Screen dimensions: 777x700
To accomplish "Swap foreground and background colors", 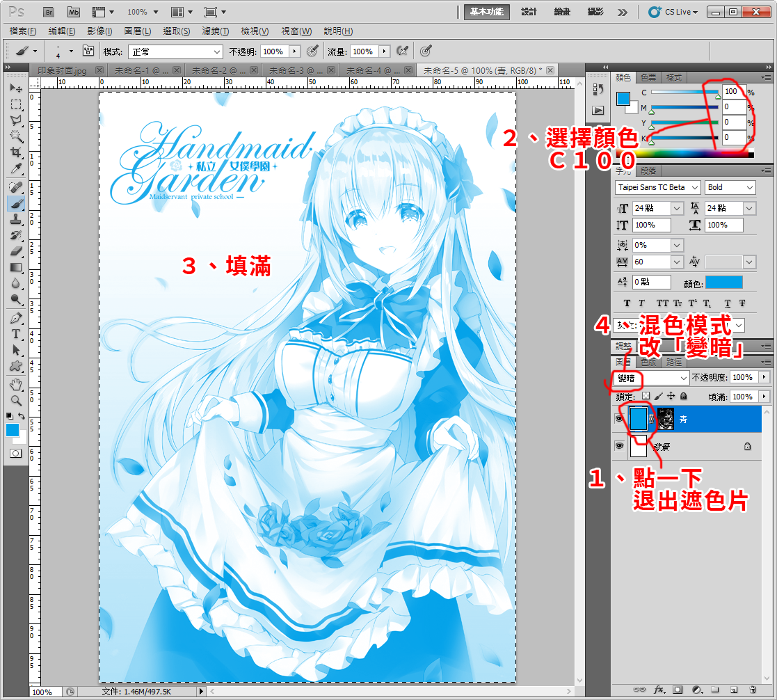I will pyautogui.click(x=22, y=416).
